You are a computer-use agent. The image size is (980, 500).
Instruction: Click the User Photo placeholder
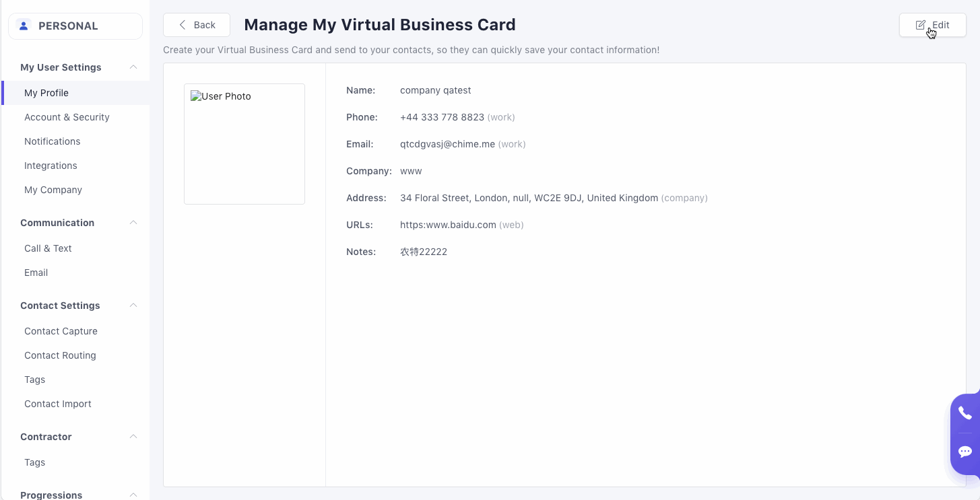tap(244, 144)
